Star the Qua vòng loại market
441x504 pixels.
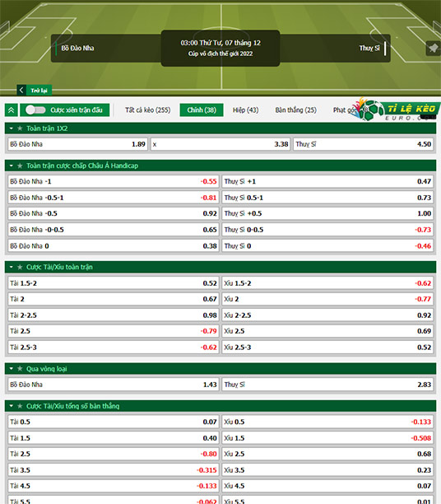[x=20, y=369]
